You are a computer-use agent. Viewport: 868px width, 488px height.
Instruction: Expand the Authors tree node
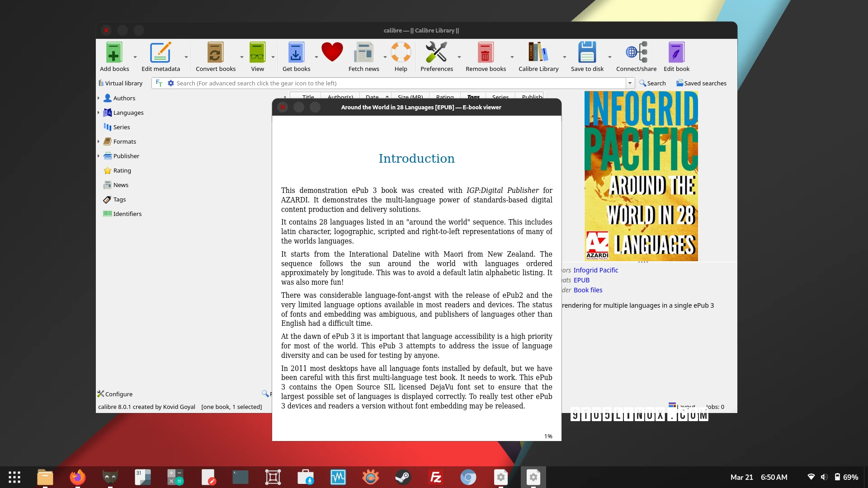click(99, 98)
